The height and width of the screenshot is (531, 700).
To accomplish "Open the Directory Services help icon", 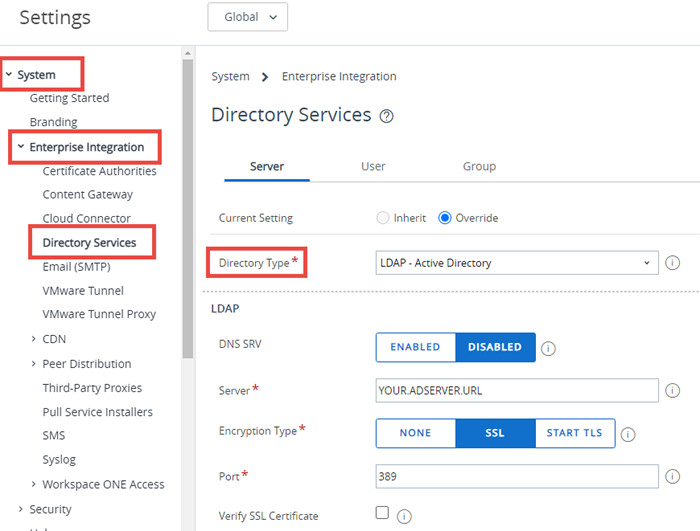I will click(x=386, y=117).
